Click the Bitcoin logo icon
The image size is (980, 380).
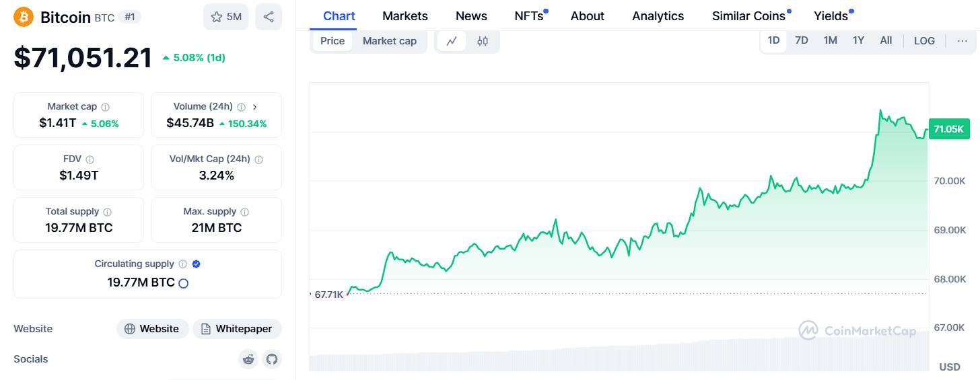(x=24, y=17)
